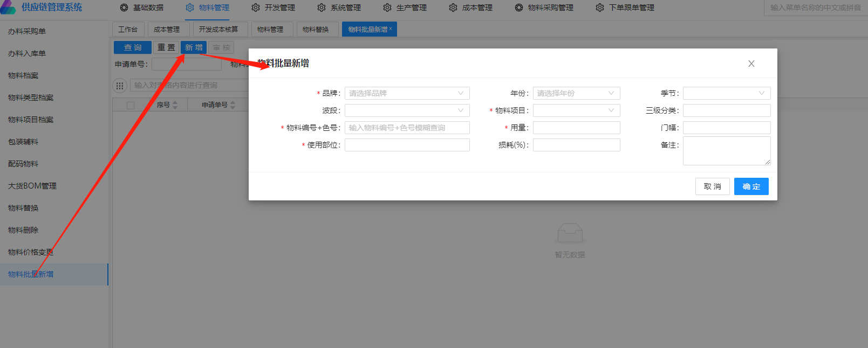Expand the 年份 dropdown
The image size is (868, 348).
576,93
